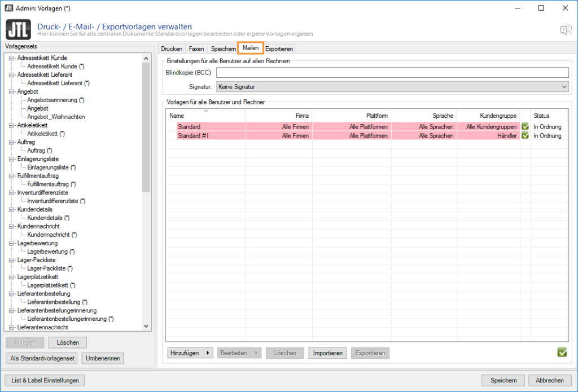Click the JTL title bar icon
578x392 pixels.
tap(9, 8)
